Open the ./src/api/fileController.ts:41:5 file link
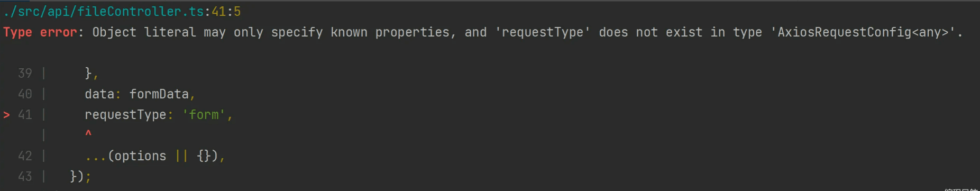Viewport: 980px width, 191px height. pyautogui.click(x=122, y=12)
